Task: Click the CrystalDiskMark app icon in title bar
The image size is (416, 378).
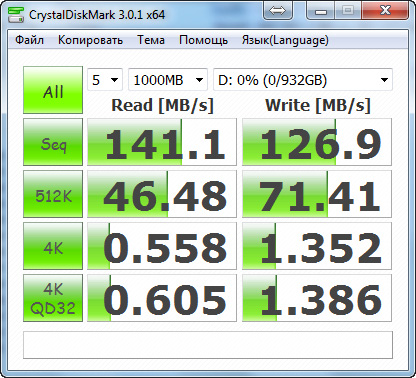Action: point(16,14)
